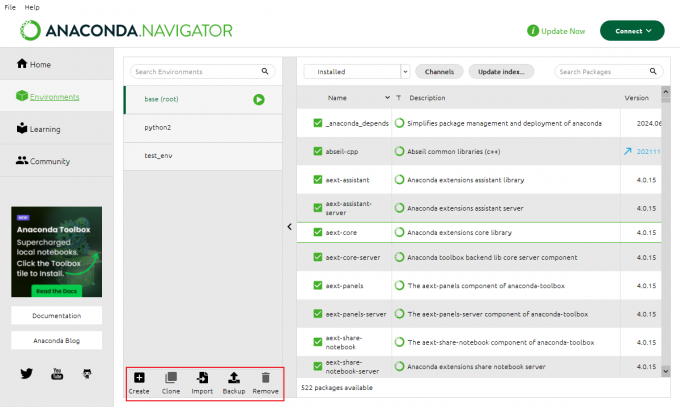Viewport: 680px width, 407px height.
Task: Go to the Learning tab
Action: tap(57, 128)
